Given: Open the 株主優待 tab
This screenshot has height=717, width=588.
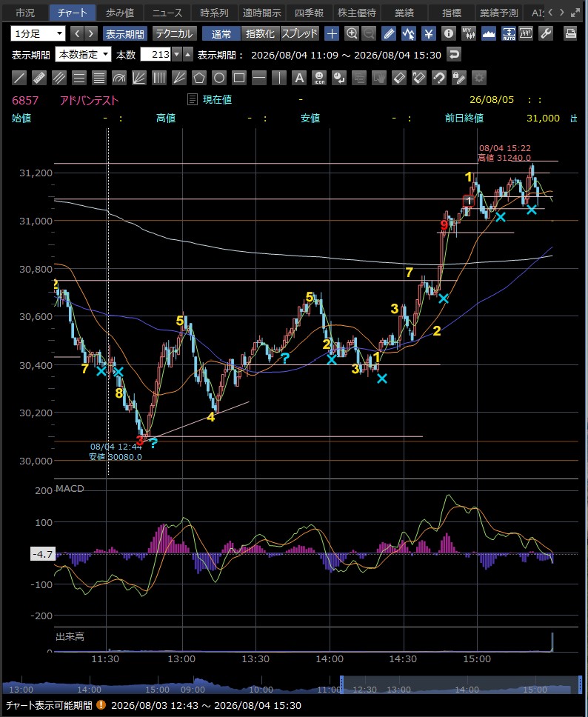Looking at the screenshot, I should pos(357,13).
